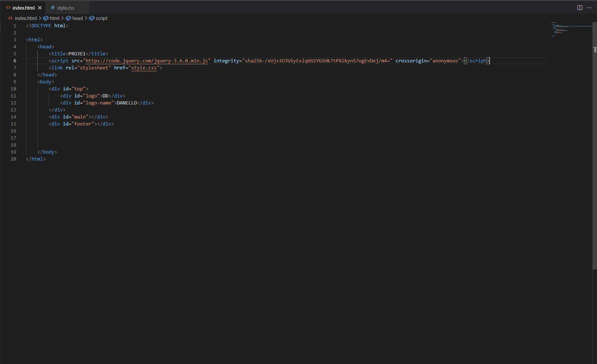The width and height of the screenshot is (597, 364).
Task: Click the Split Editor icon
Action: pyautogui.click(x=579, y=7)
